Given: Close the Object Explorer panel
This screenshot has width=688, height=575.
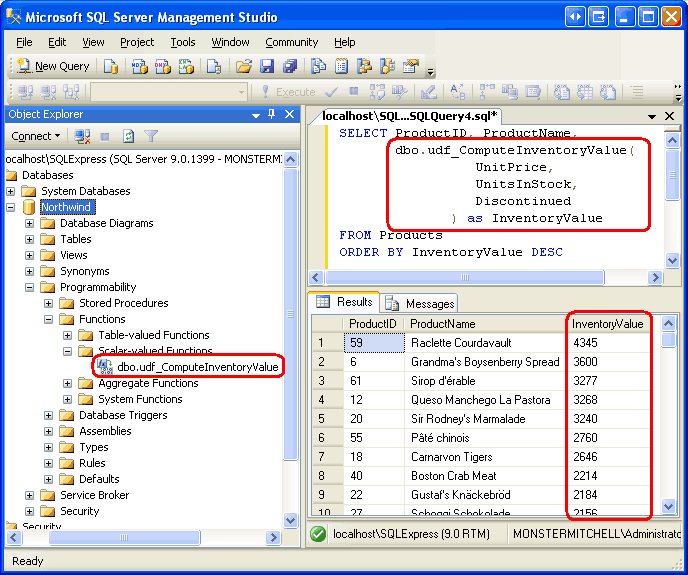Looking at the screenshot, I should pos(290,114).
